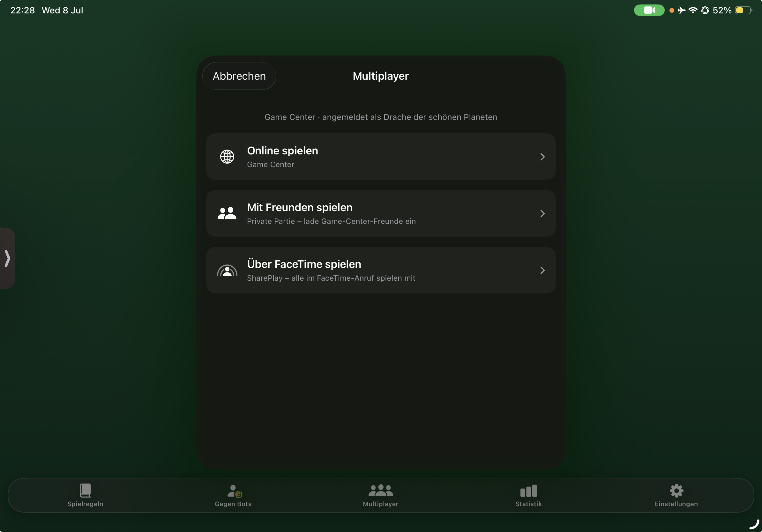Expand the Mit Freunden spielen chevron
This screenshot has width=762, height=532.
click(542, 213)
